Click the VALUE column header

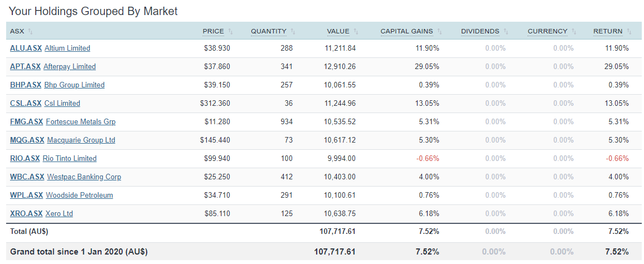(x=338, y=31)
